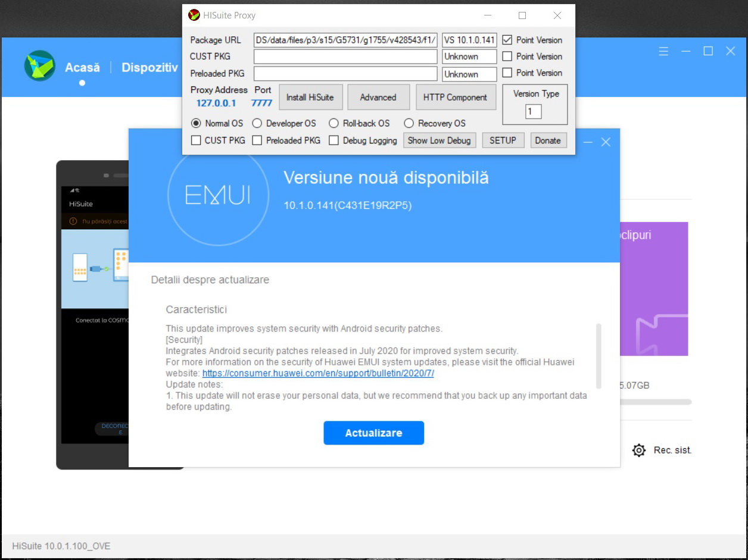The image size is (748, 560).
Task: Open the Huawei security bulletin link
Action: click(318, 373)
